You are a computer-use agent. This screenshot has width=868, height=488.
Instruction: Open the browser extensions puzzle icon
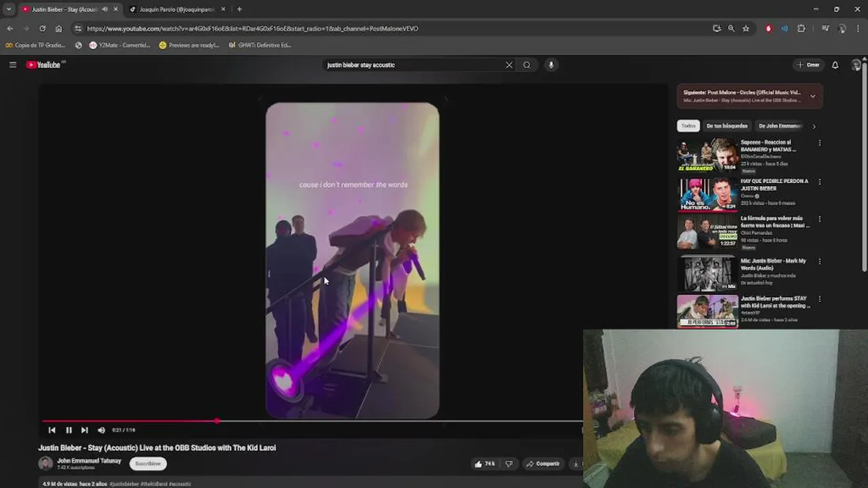click(802, 28)
